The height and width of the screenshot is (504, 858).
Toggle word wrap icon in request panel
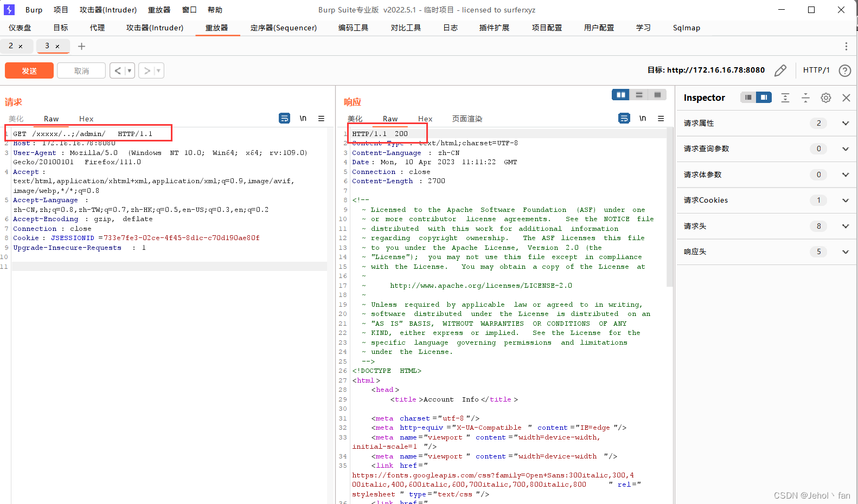point(285,118)
